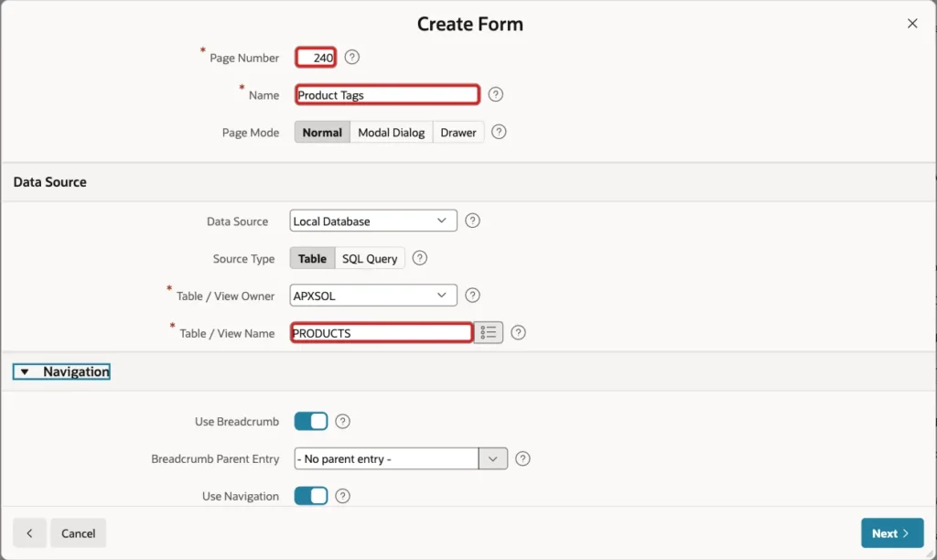
Task: Open help for Breadcrumb Parent Entry
Action: [522, 459]
